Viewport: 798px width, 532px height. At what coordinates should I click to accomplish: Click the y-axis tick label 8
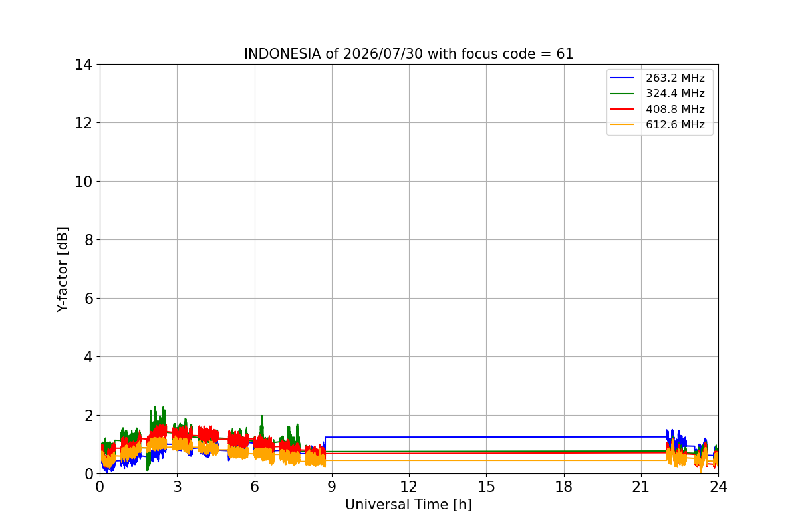coord(88,240)
